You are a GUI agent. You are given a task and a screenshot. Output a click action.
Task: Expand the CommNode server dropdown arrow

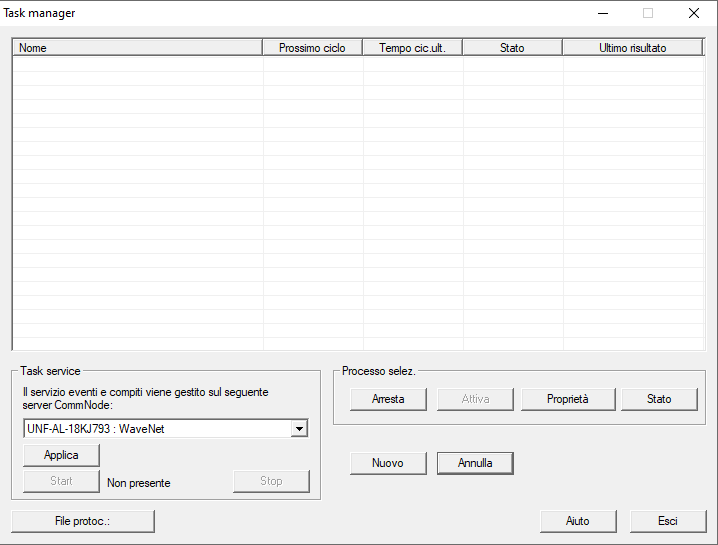[x=298, y=429]
